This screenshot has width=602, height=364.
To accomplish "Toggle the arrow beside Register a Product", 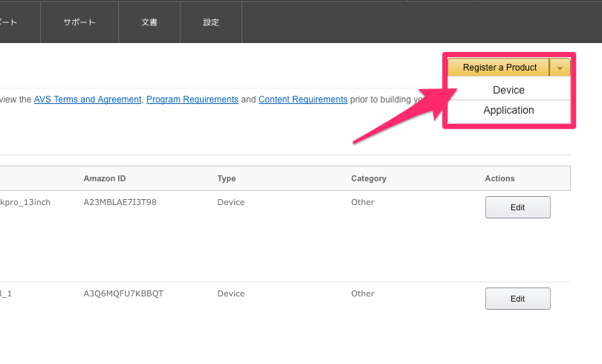I will click(x=560, y=68).
